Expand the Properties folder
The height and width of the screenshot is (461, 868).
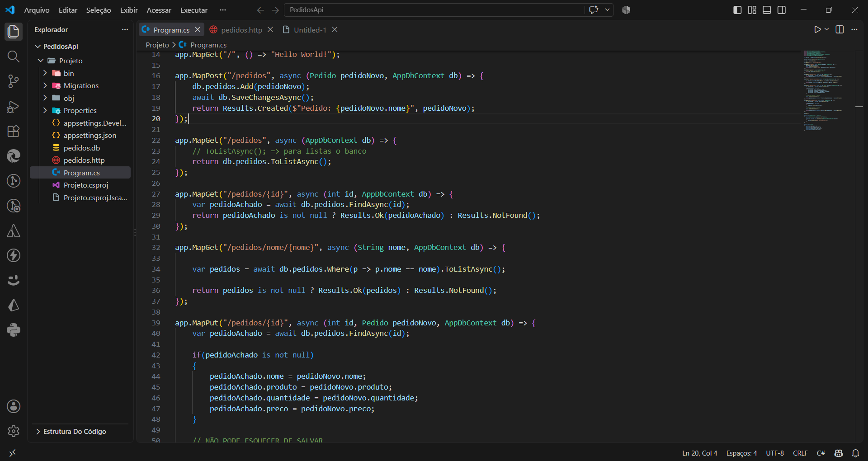[x=45, y=110]
